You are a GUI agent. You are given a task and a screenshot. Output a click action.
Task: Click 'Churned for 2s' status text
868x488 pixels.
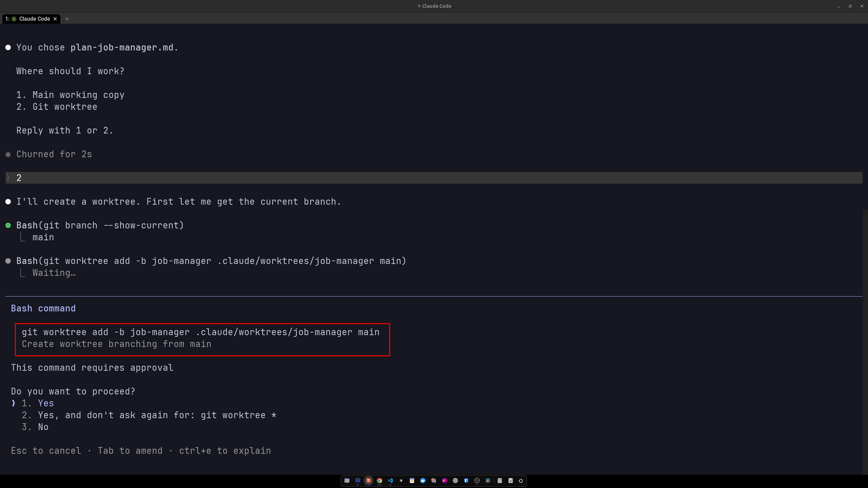pos(54,154)
